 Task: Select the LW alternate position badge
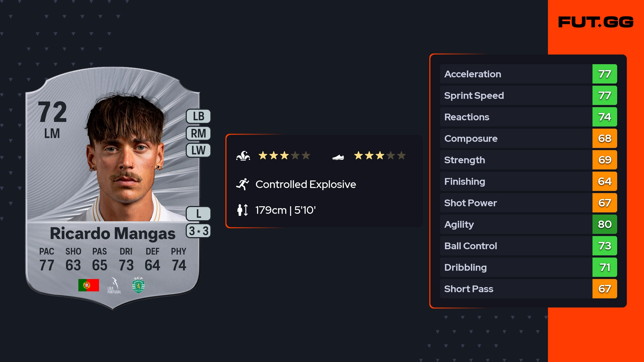coord(199,150)
